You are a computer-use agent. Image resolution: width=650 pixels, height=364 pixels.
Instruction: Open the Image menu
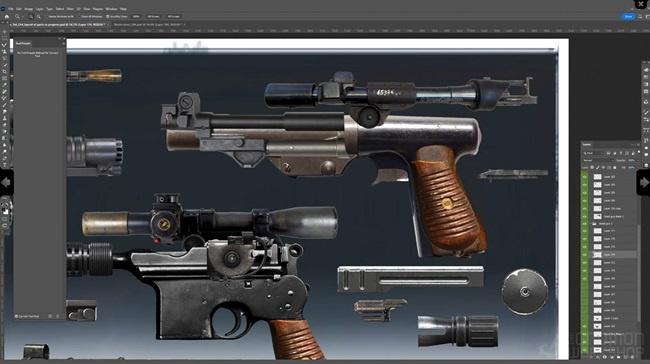[x=29, y=9]
